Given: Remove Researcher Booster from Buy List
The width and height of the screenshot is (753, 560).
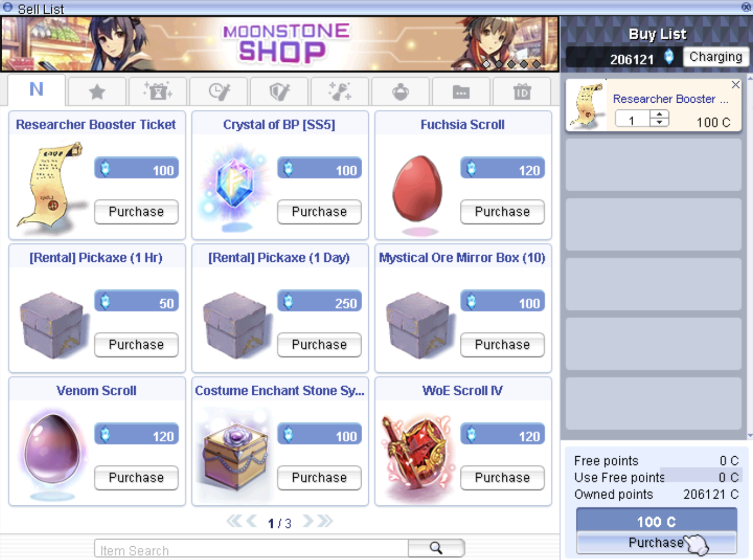Looking at the screenshot, I should pyautogui.click(x=735, y=84).
